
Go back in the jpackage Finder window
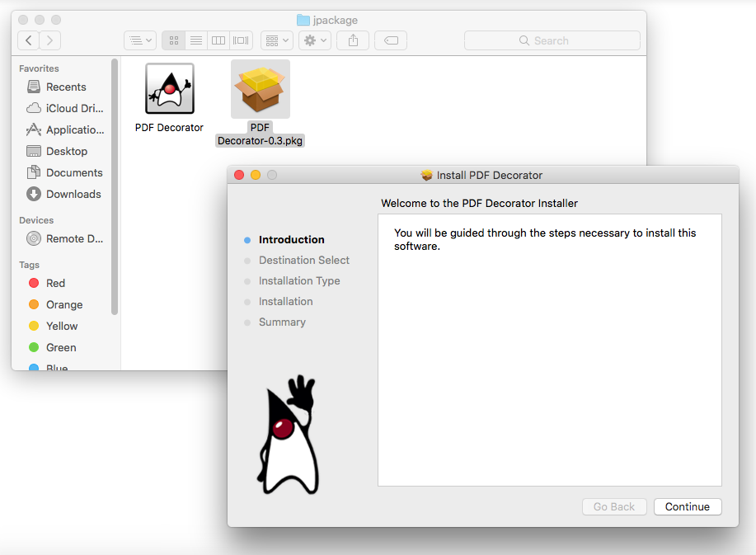pos(29,40)
